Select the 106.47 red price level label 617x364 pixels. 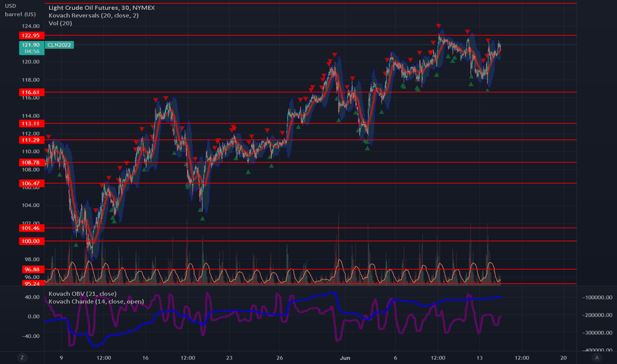(32, 183)
